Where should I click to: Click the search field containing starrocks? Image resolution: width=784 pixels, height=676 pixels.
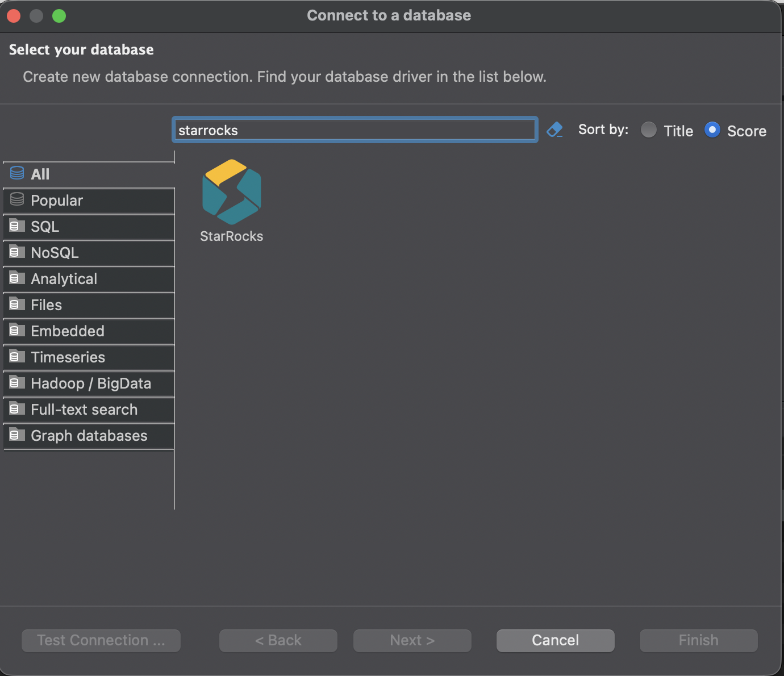point(355,130)
